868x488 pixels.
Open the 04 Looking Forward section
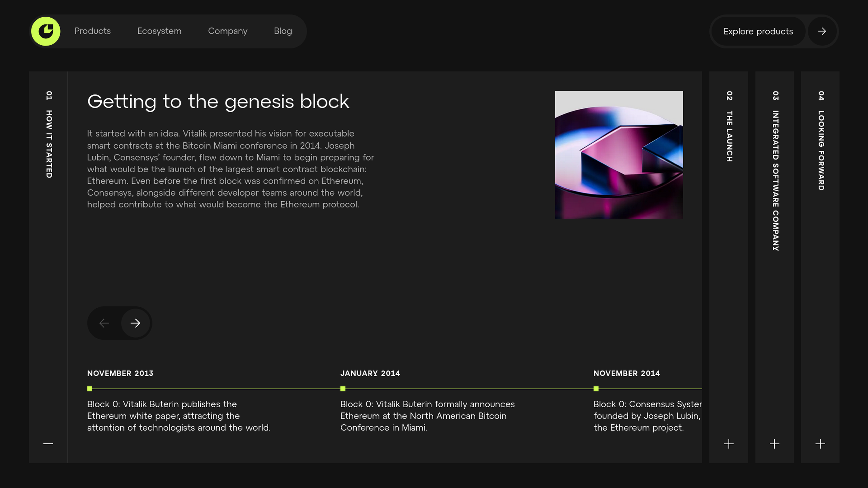tap(821, 141)
